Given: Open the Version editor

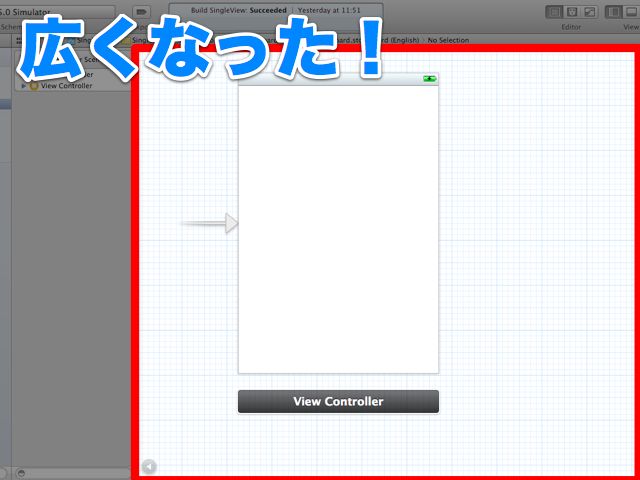Looking at the screenshot, I should (590, 12).
